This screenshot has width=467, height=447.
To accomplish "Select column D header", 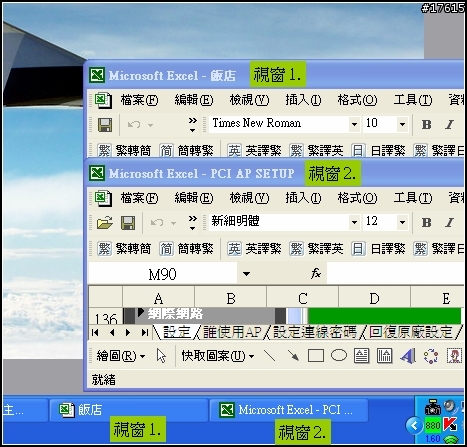I will click(x=374, y=298).
